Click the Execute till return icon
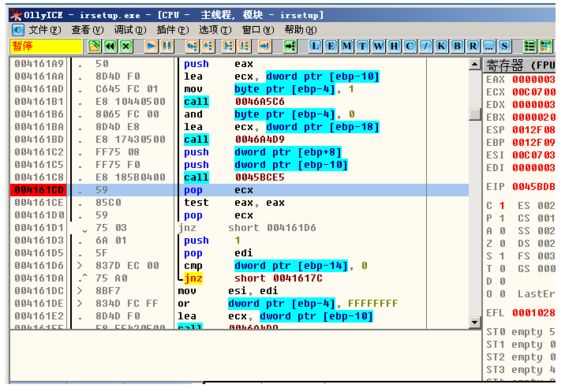Image resolution: width=580 pixels, height=388 pixels. [x=264, y=46]
